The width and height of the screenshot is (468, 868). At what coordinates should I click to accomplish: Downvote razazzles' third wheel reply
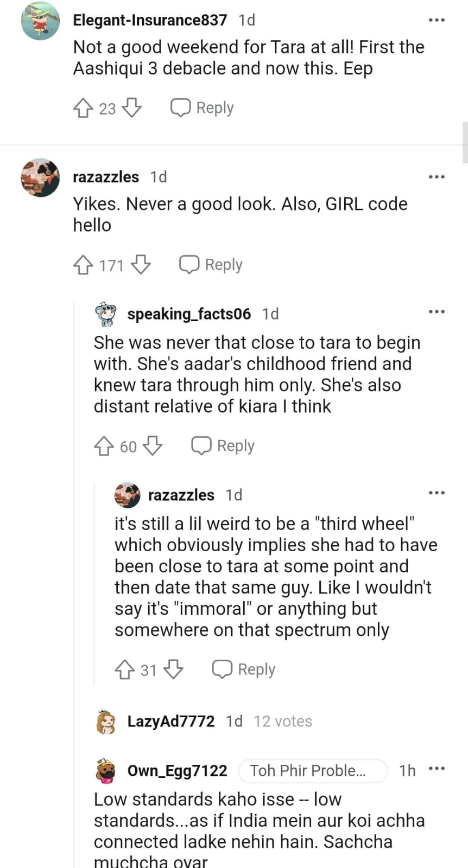point(174,669)
